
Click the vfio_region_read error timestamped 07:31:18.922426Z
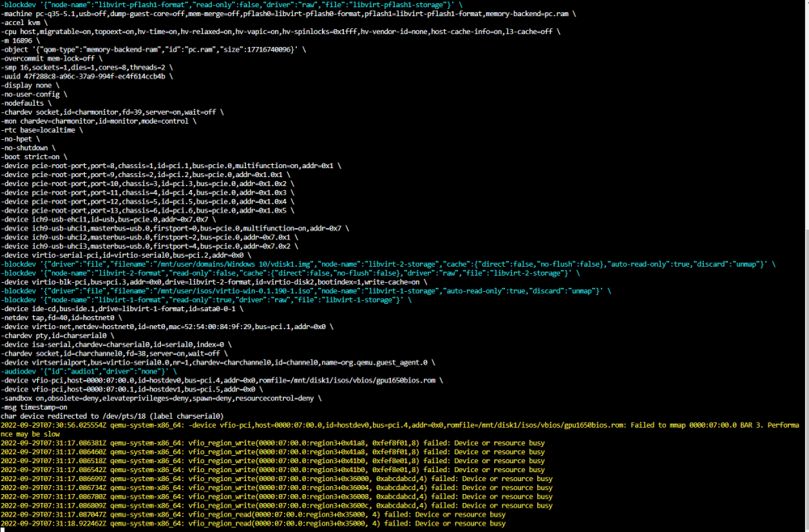[x=252, y=523]
